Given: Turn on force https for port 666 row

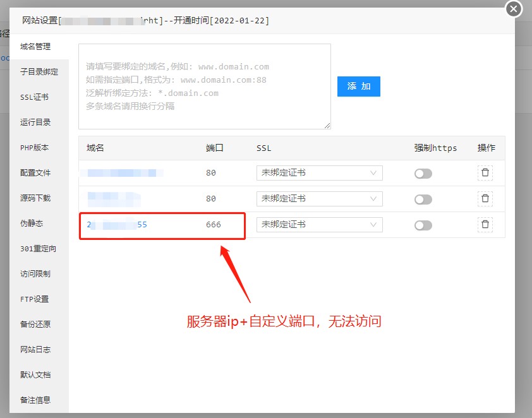Looking at the screenshot, I should pyautogui.click(x=423, y=225).
